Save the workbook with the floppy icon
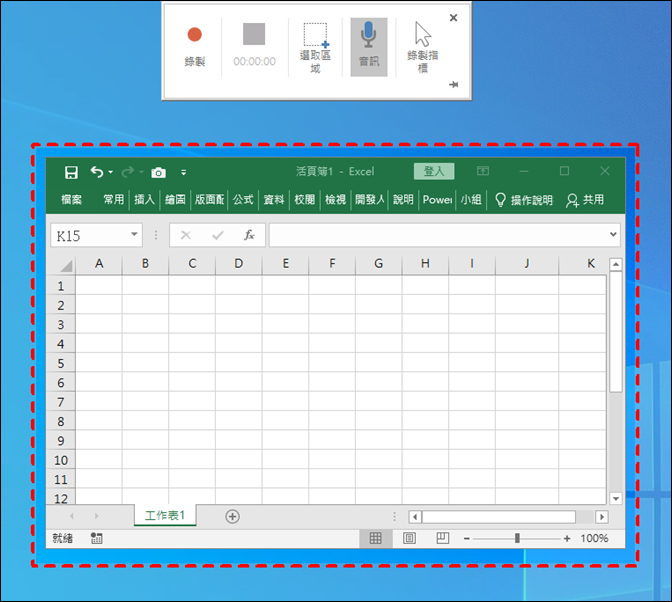The height and width of the screenshot is (602, 672). (71, 172)
